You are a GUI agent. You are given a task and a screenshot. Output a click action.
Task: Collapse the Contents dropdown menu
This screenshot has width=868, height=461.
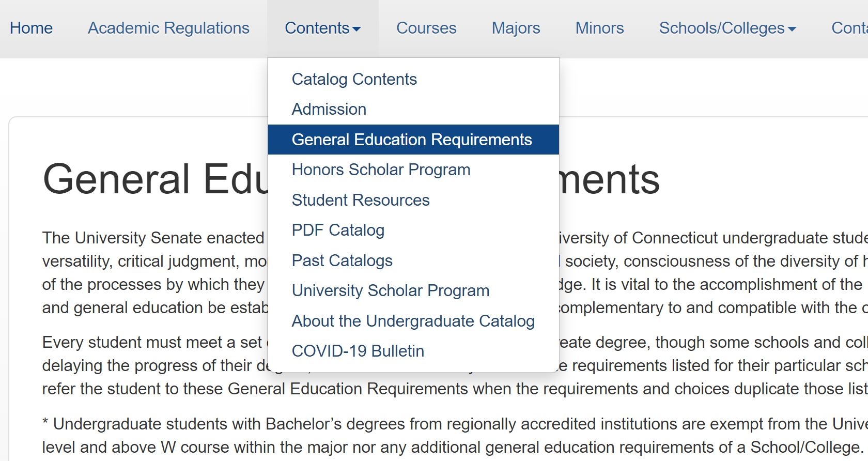317,28
